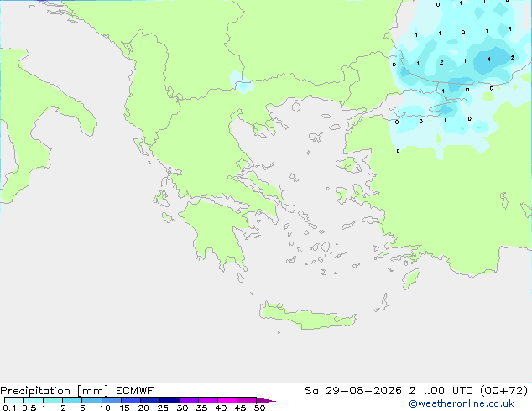Click the '(00+72)' forecast offset text
The width and height of the screenshot is (532, 411).
click(x=504, y=391)
